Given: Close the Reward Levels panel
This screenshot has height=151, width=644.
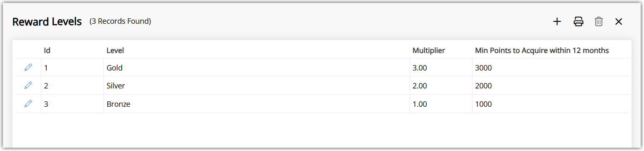Looking at the screenshot, I should (x=619, y=22).
